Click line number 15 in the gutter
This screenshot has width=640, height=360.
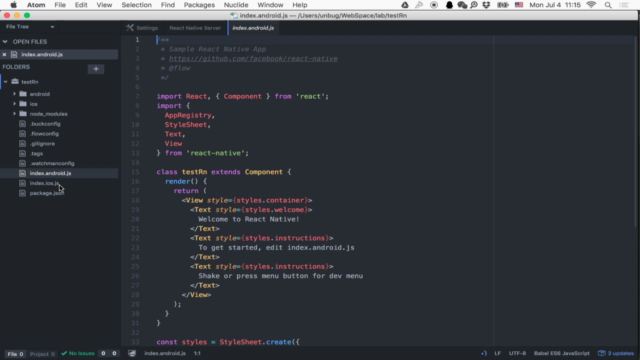pyautogui.click(x=135, y=172)
